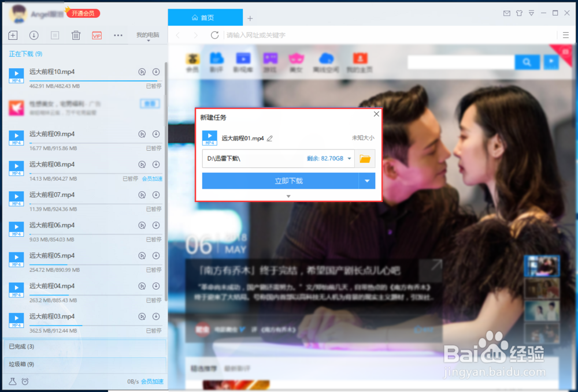The image size is (578, 392).
Task: Play-while-downloading icon for 远大前程09.mp4
Action: point(142,134)
